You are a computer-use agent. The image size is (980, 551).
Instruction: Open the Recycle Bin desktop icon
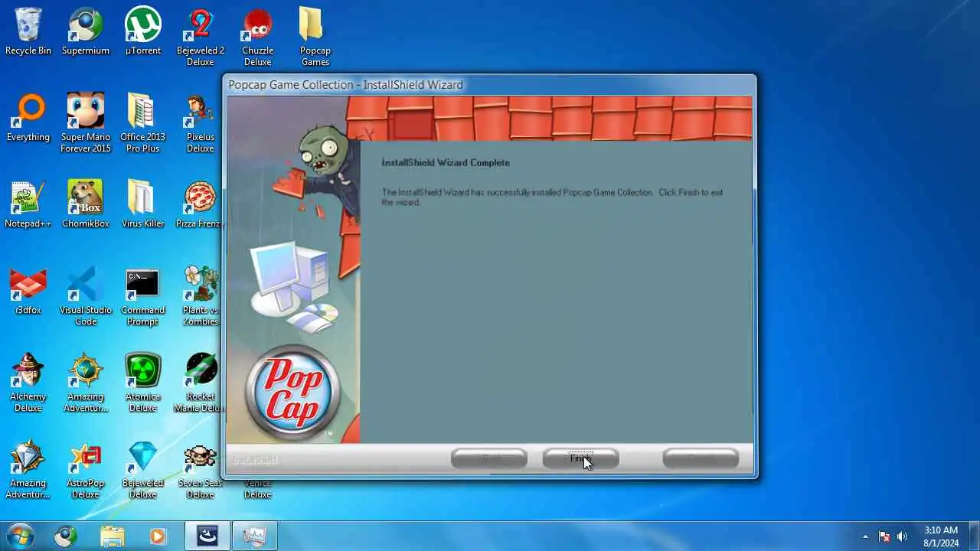28,32
